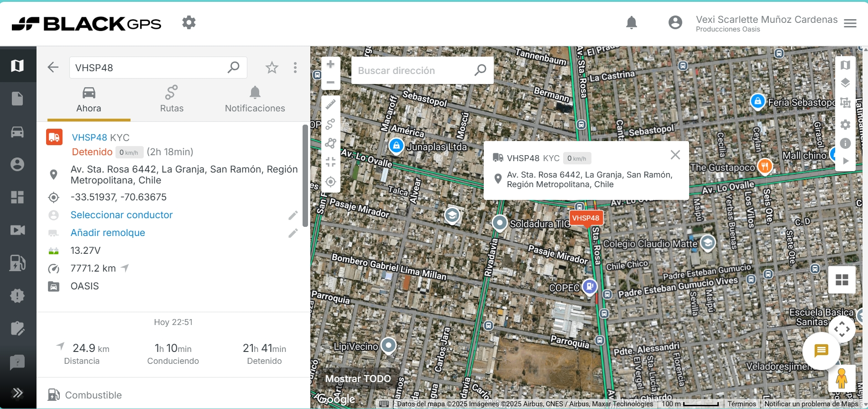Edit driver with pencil icon
The width and height of the screenshot is (868, 409).
293,215
